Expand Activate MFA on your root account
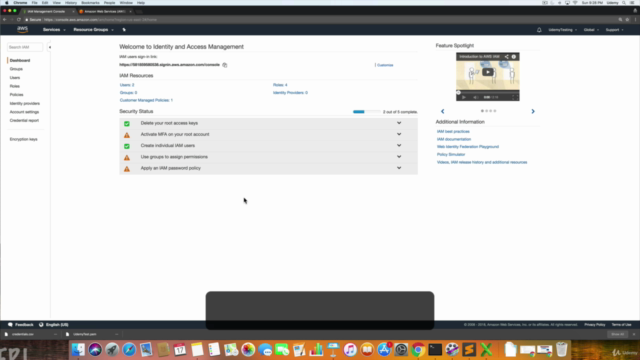Viewport: 640px width, 360px height. click(x=399, y=134)
